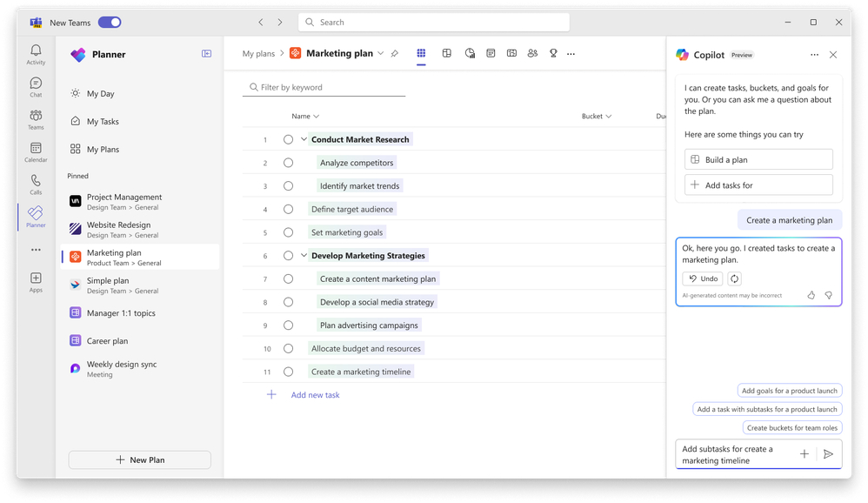Image resolution: width=868 pixels, height=503 pixels.
Task: Click Undo in Copilot response
Action: (703, 278)
